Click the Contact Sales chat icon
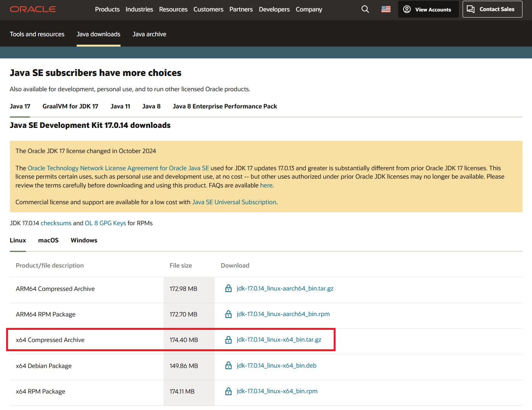532x410 pixels. (x=471, y=9)
